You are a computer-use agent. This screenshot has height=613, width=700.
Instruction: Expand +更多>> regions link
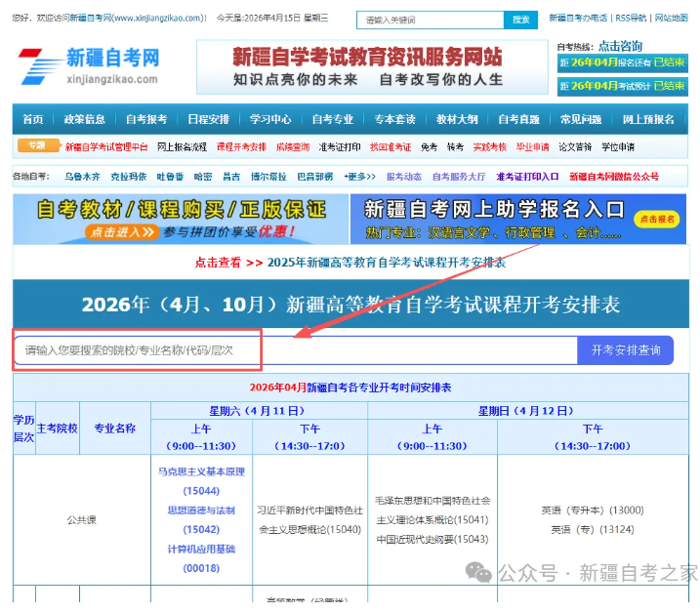(360, 177)
